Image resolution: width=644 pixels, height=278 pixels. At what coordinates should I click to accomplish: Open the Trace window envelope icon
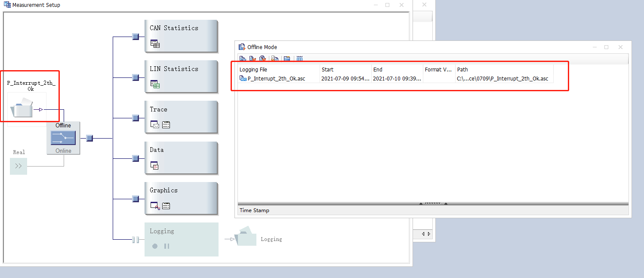[x=155, y=125]
